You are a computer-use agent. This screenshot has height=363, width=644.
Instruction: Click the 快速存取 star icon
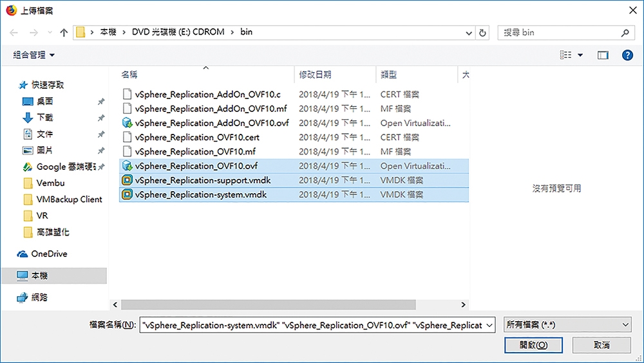(23, 85)
